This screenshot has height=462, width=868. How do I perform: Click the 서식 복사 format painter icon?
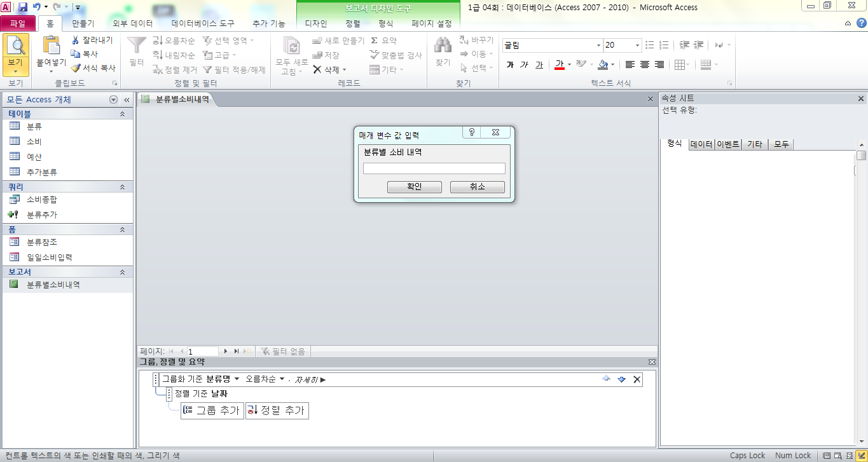pos(76,68)
